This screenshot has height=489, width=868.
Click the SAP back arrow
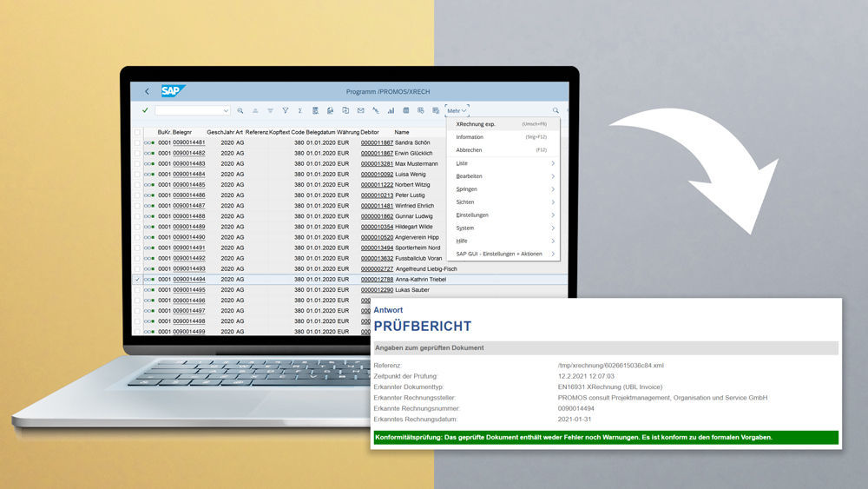(147, 91)
